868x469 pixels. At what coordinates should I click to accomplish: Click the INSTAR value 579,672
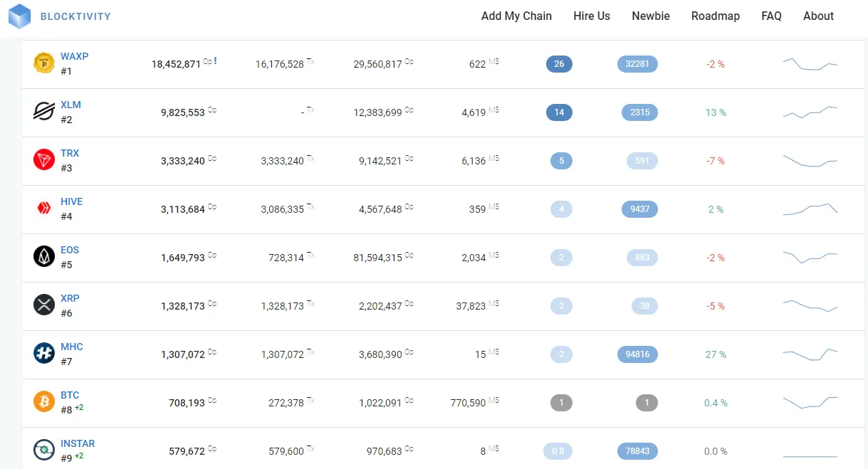[x=187, y=451]
